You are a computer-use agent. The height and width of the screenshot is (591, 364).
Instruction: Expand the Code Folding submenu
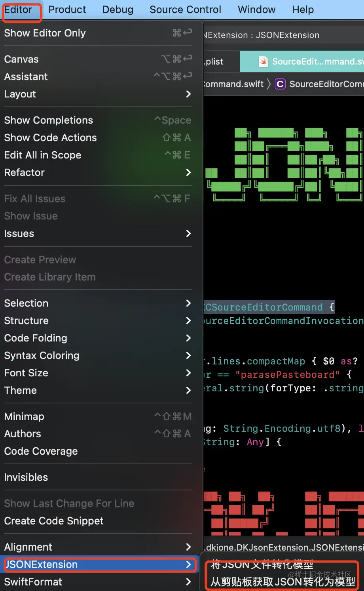(98, 338)
